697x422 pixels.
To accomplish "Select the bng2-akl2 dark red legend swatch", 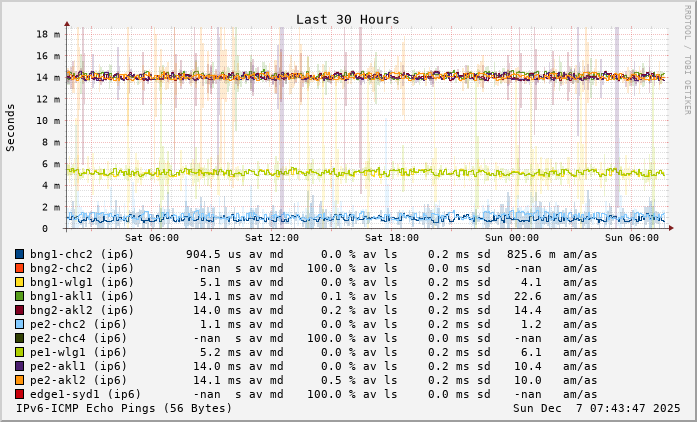I will pos(20,310).
